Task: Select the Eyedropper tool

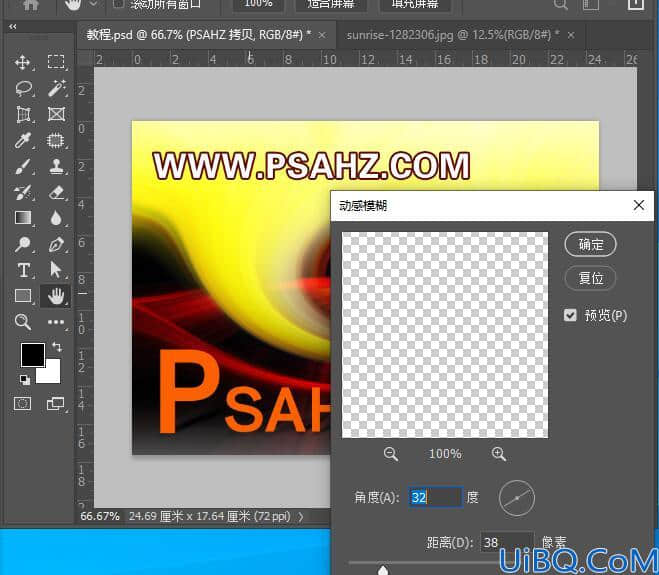Action: [x=23, y=140]
